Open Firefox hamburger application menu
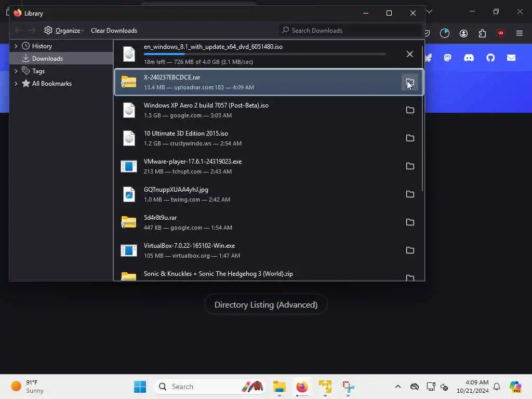The image size is (532, 399). click(520, 33)
